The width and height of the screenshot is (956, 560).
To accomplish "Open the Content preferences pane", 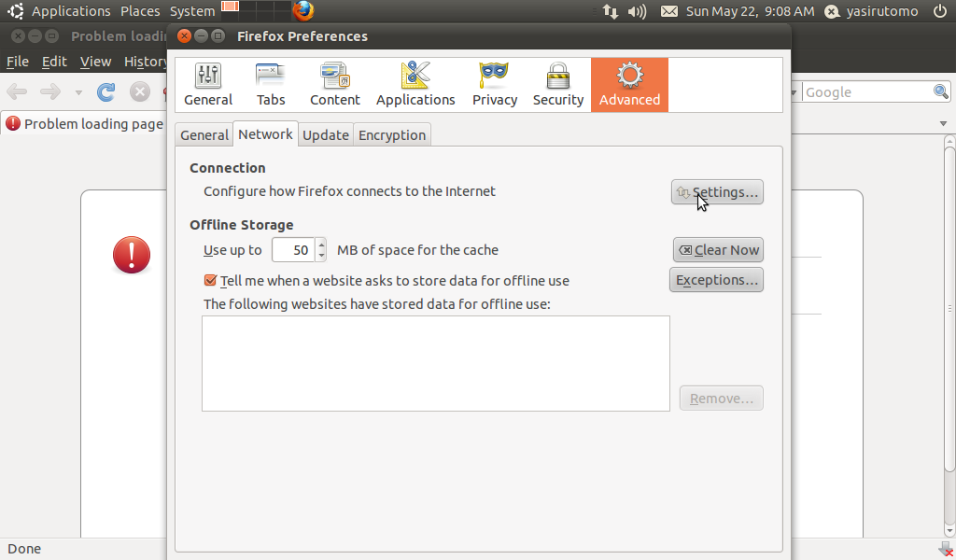I will click(335, 85).
